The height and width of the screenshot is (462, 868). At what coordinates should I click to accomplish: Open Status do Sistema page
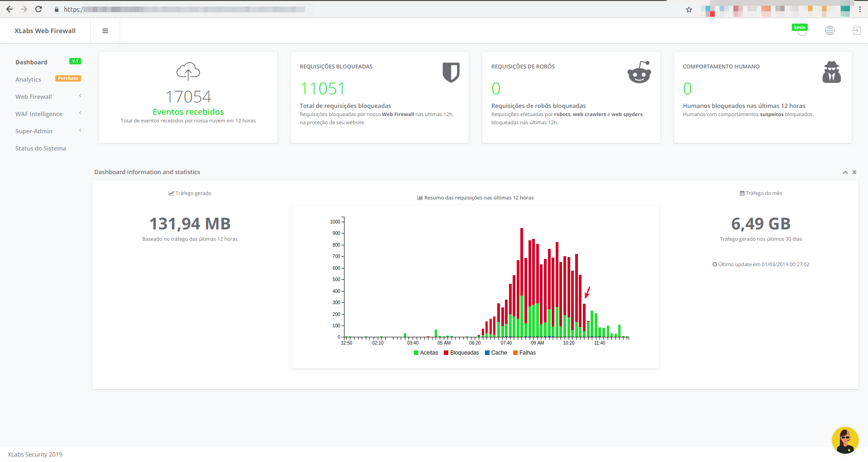41,148
